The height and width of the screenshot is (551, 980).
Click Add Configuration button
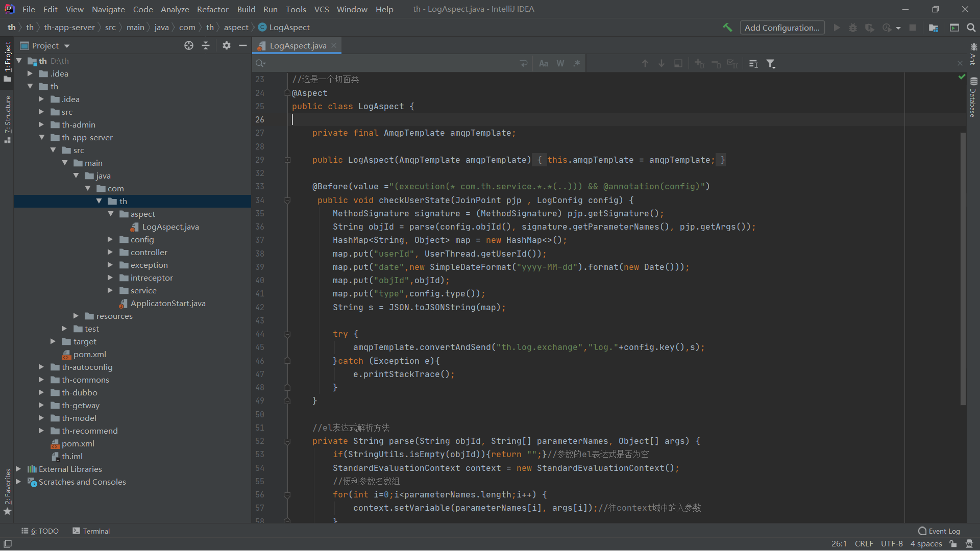click(x=783, y=28)
